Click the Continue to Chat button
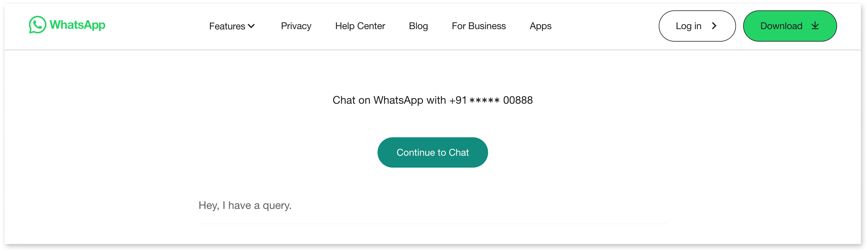This screenshot has width=868, height=252. click(x=432, y=152)
